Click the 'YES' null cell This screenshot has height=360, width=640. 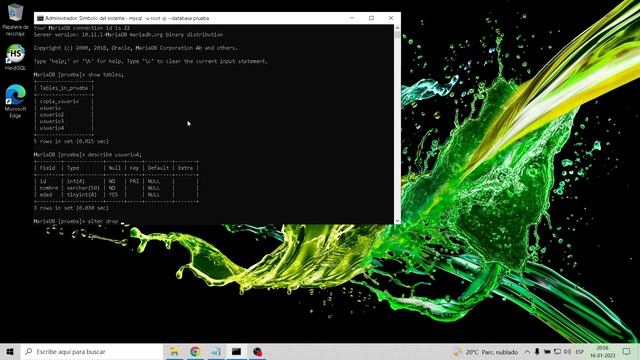113,195
